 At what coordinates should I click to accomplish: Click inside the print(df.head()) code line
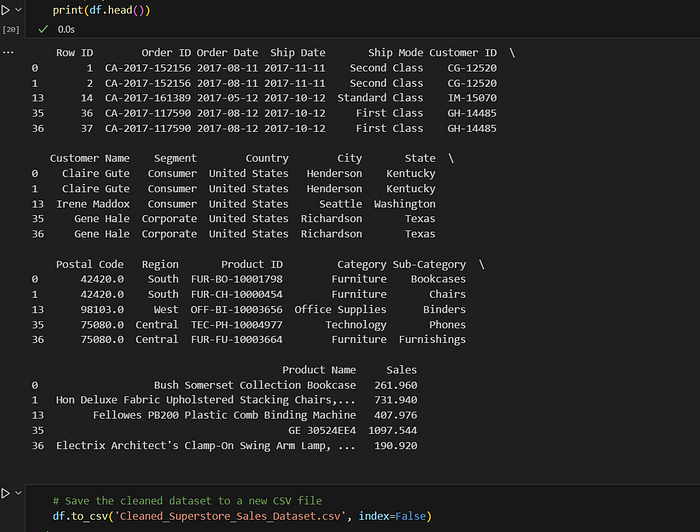pos(101,10)
